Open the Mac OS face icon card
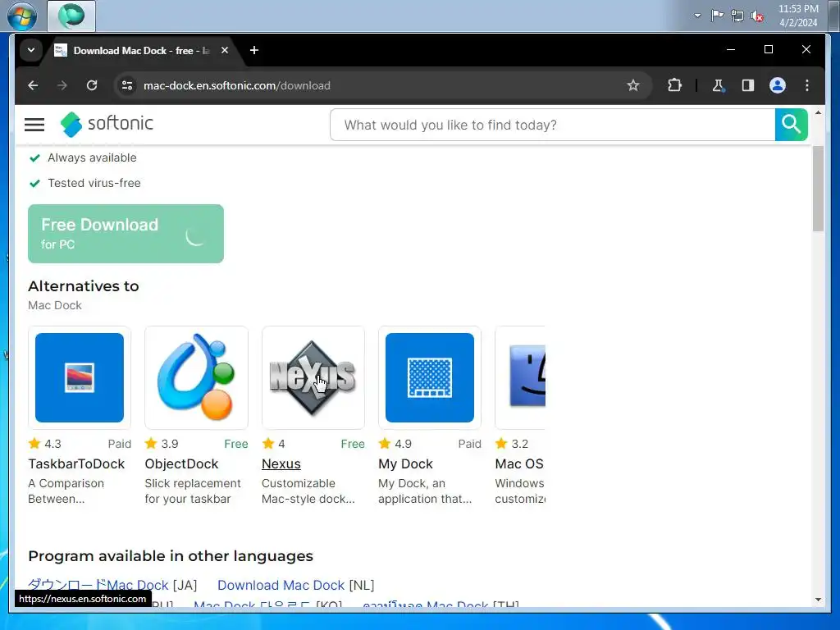 coord(520,377)
